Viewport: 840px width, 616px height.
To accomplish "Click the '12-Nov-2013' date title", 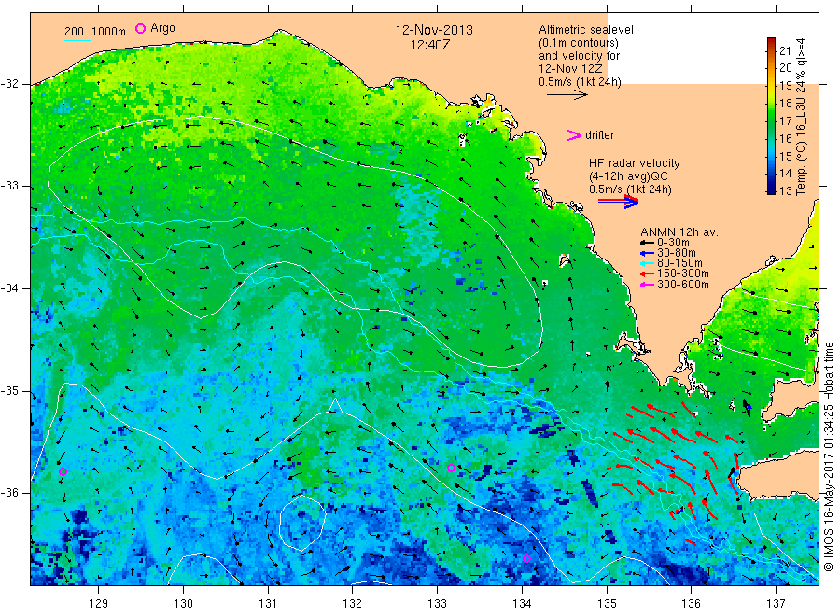I will pos(434,30).
